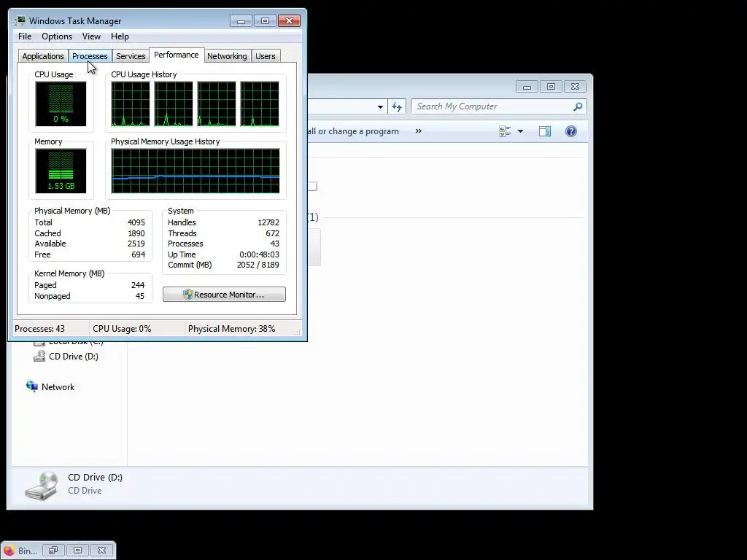Open the File menu in Task Manager
The width and height of the screenshot is (747, 560).
(25, 36)
